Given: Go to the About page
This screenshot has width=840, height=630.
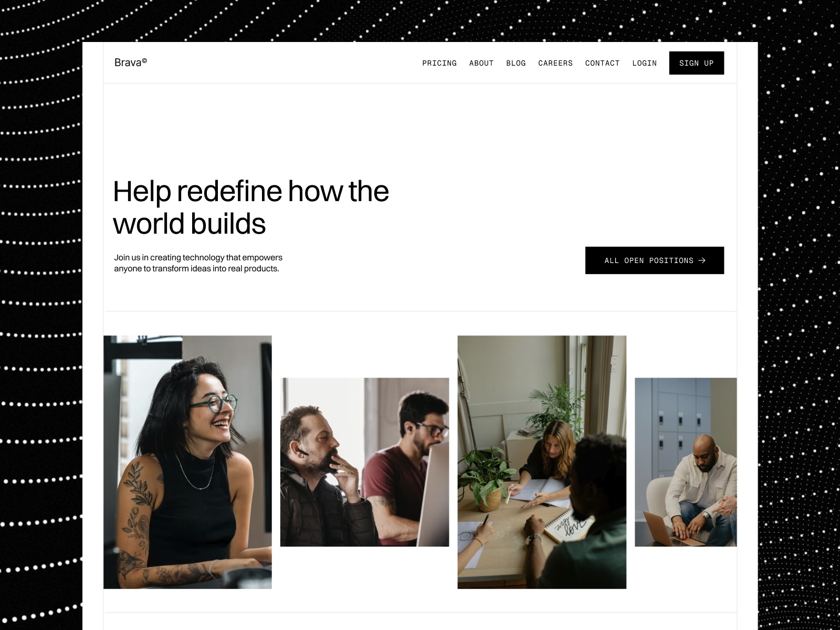Looking at the screenshot, I should (x=481, y=63).
